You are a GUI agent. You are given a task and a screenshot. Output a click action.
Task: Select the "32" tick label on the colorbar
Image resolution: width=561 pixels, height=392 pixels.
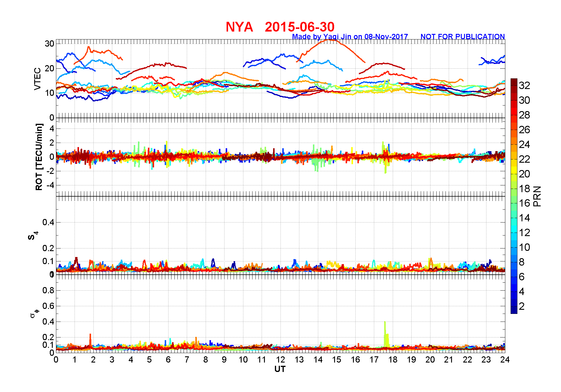coord(524,85)
